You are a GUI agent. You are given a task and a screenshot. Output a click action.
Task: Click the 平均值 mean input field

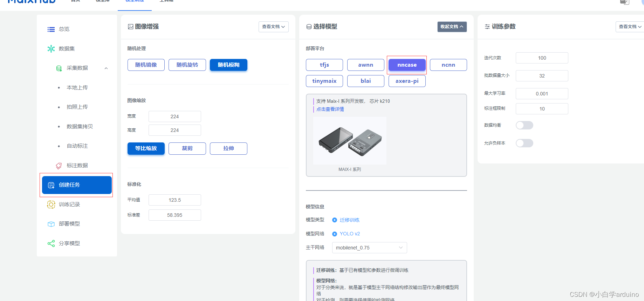(x=175, y=200)
